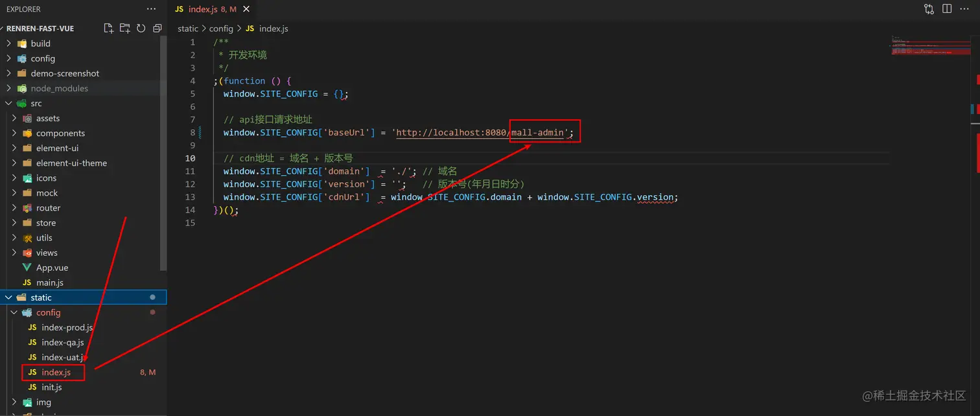Screen dimensions: 980x416
Task: Click the 'cdnUrl' config code line
Action: (x=450, y=197)
